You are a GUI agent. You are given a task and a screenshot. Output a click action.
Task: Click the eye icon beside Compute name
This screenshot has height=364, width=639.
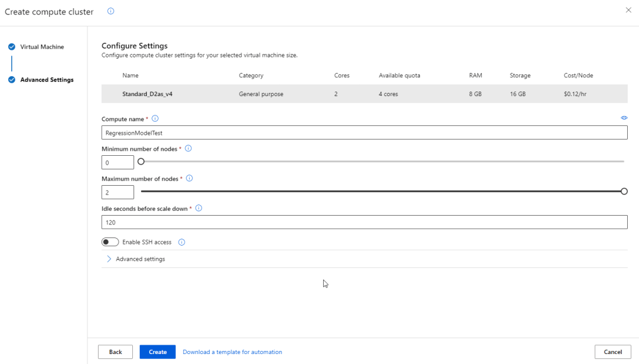tap(624, 118)
